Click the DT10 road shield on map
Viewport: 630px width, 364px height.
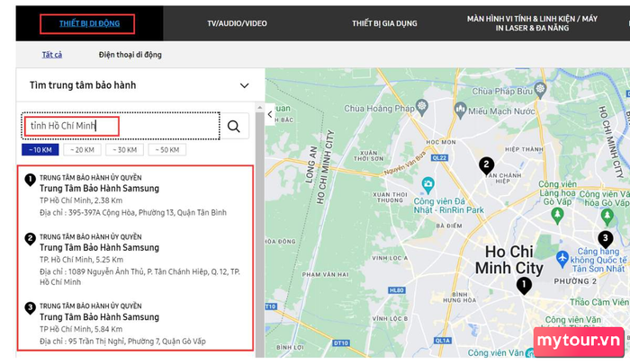341,343
